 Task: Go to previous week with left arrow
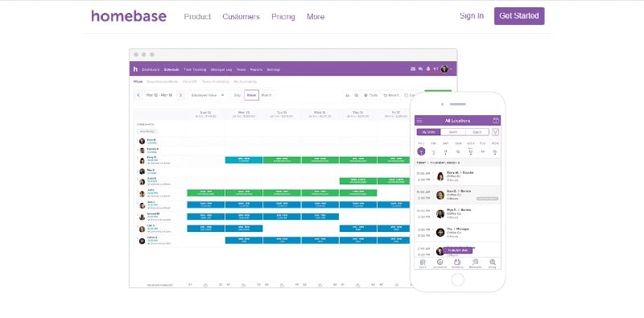tap(138, 95)
